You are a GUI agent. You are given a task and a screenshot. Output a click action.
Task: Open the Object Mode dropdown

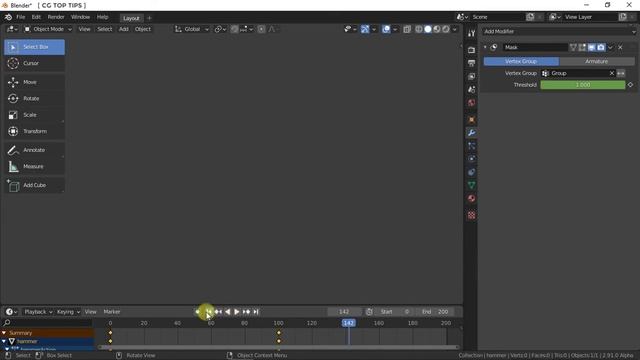pos(48,29)
